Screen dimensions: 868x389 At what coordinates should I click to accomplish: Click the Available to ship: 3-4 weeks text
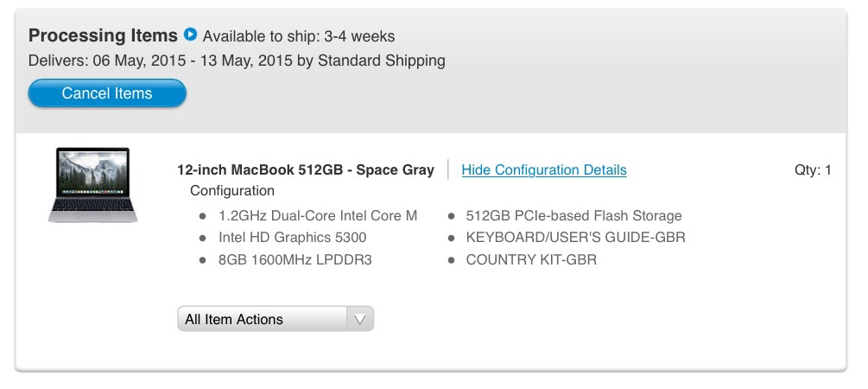click(x=299, y=36)
